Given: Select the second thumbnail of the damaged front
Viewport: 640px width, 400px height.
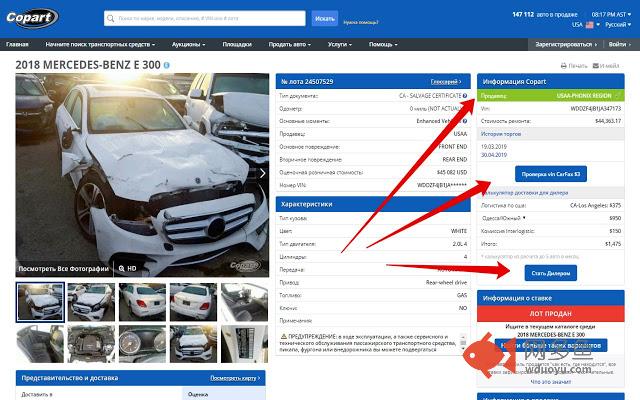Looking at the screenshot, I should point(91,302).
